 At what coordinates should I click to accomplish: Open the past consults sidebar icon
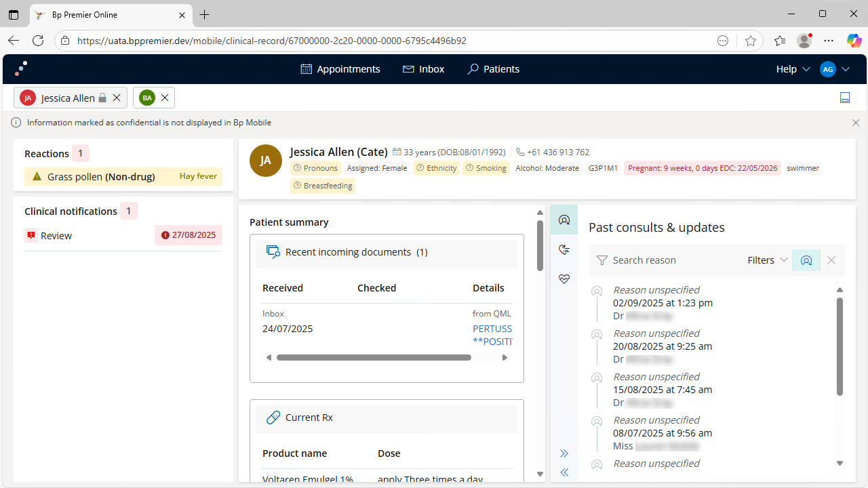[564, 220]
